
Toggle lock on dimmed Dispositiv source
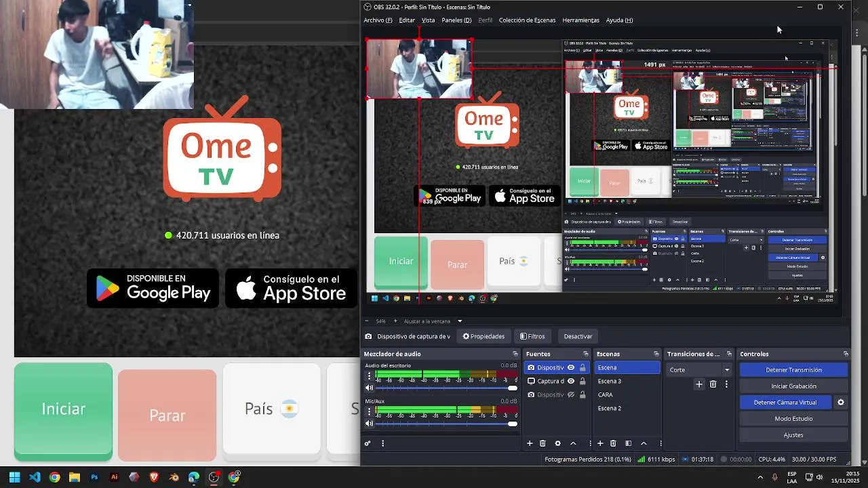583,394
